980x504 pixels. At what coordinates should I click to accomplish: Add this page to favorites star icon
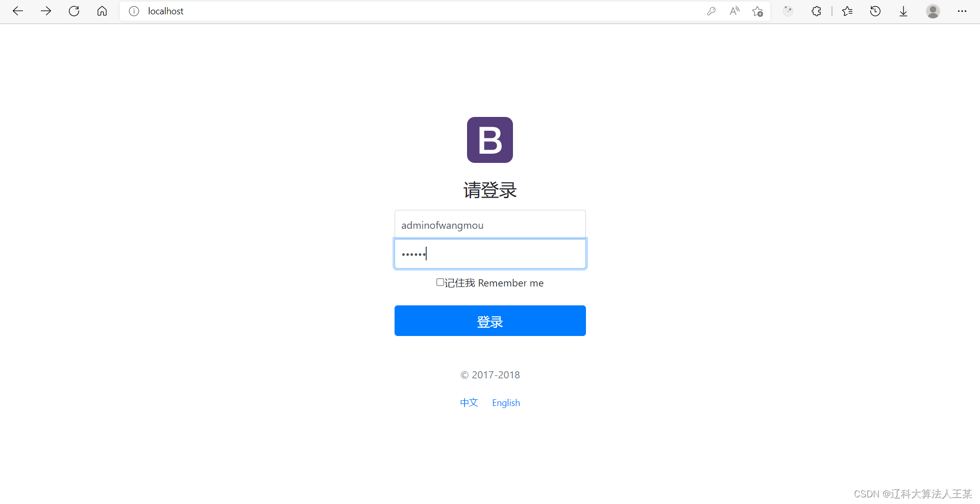[757, 11]
